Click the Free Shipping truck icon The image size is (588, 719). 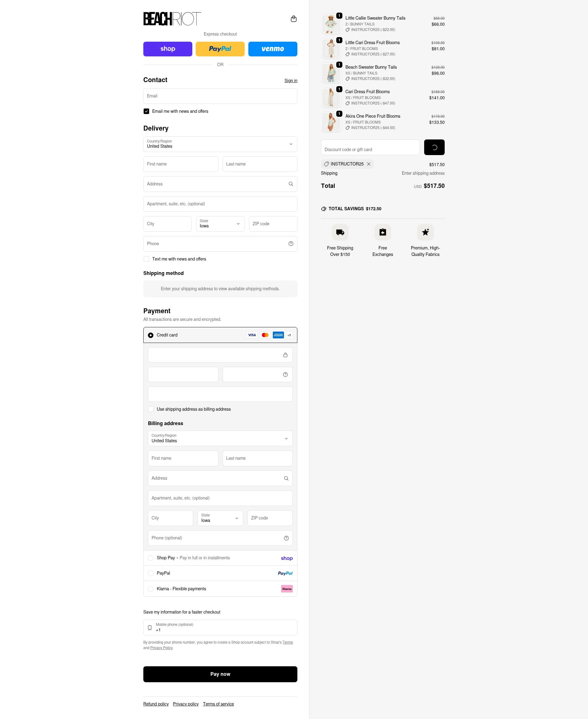340,232
